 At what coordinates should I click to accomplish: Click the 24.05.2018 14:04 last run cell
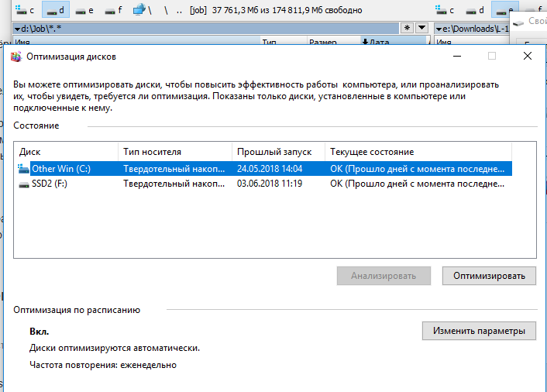[x=270, y=169]
